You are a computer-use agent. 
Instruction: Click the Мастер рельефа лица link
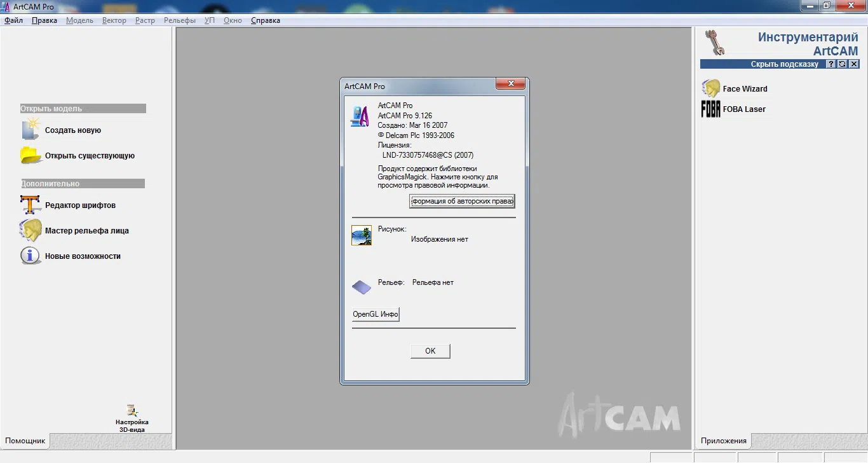[x=87, y=231]
